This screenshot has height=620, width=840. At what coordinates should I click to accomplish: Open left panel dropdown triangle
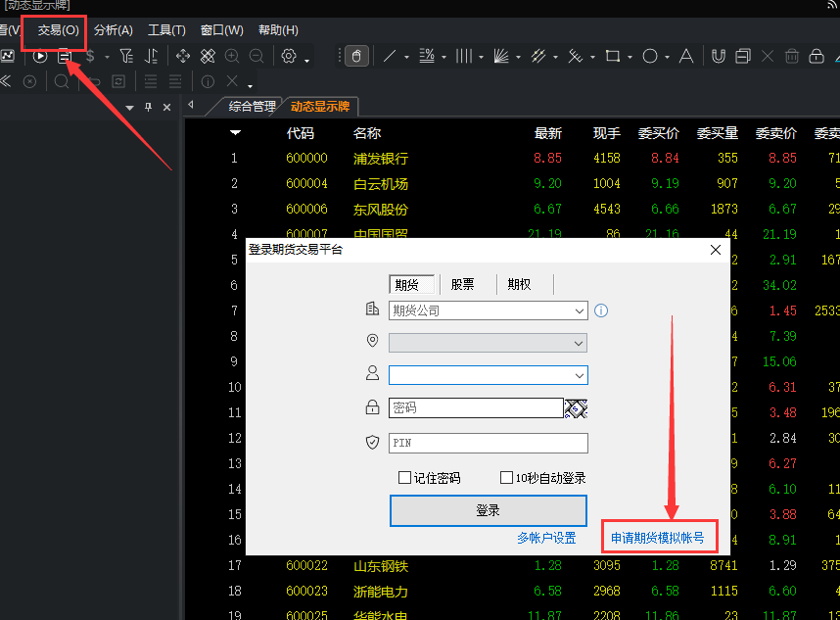129,108
